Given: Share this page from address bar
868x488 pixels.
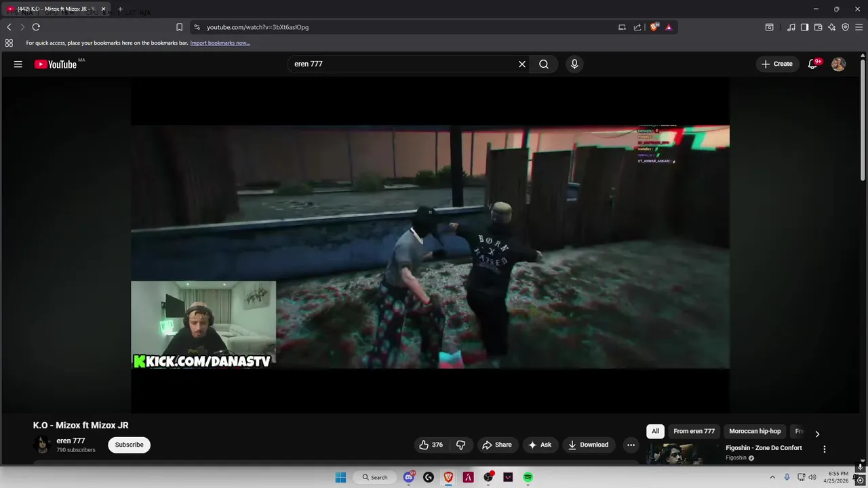Looking at the screenshot, I should tap(637, 27).
